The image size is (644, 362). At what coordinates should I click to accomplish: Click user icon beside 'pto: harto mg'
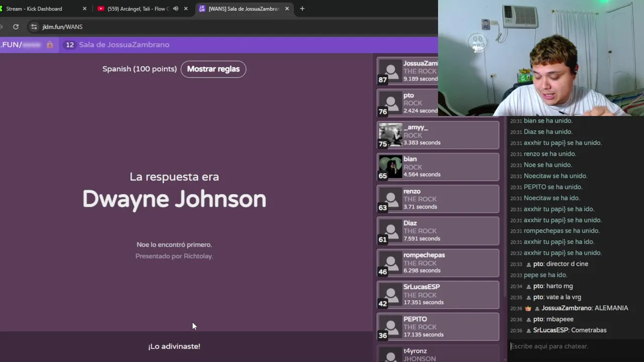tap(528, 286)
